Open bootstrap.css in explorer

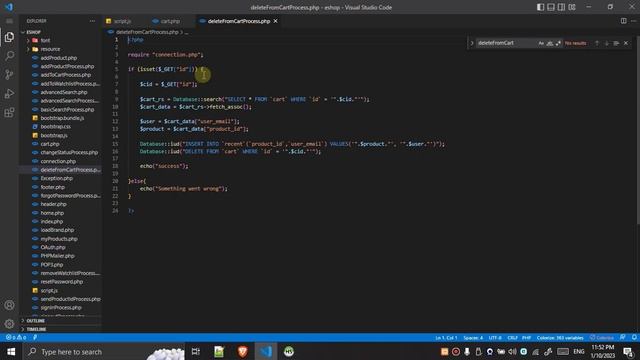pos(56,127)
